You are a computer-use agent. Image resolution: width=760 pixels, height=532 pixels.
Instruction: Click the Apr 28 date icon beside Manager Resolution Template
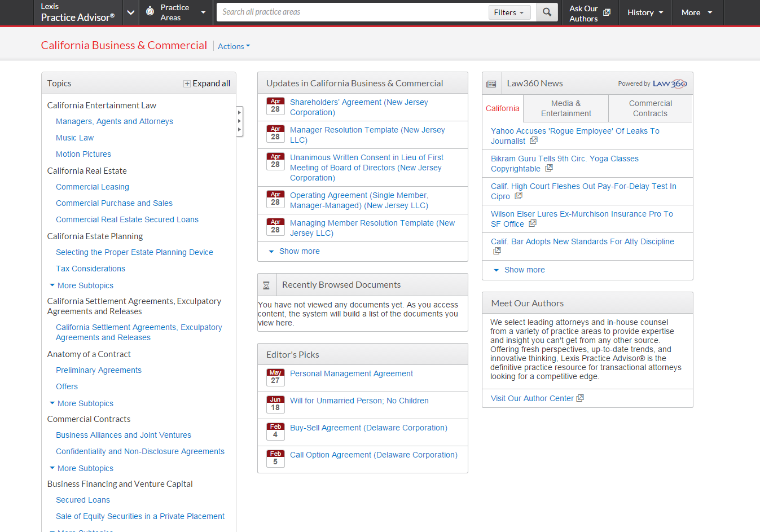(275, 134)
